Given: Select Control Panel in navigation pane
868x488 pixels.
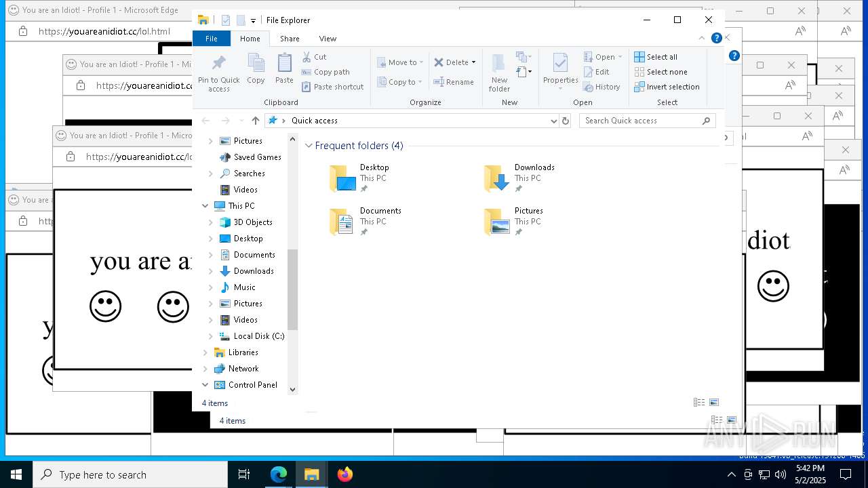Looking at the screenshot, I should pyautogui.click(x=252, y=385).
